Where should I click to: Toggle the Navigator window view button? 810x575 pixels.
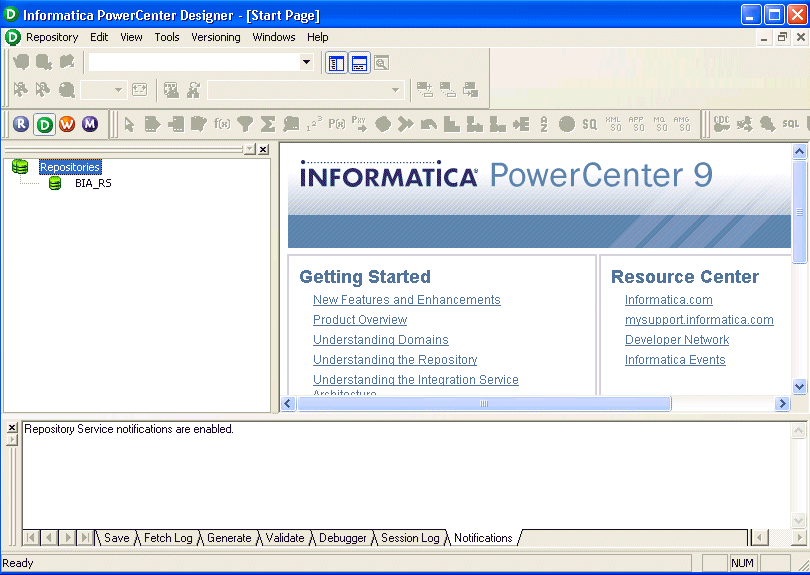[336, 63]
